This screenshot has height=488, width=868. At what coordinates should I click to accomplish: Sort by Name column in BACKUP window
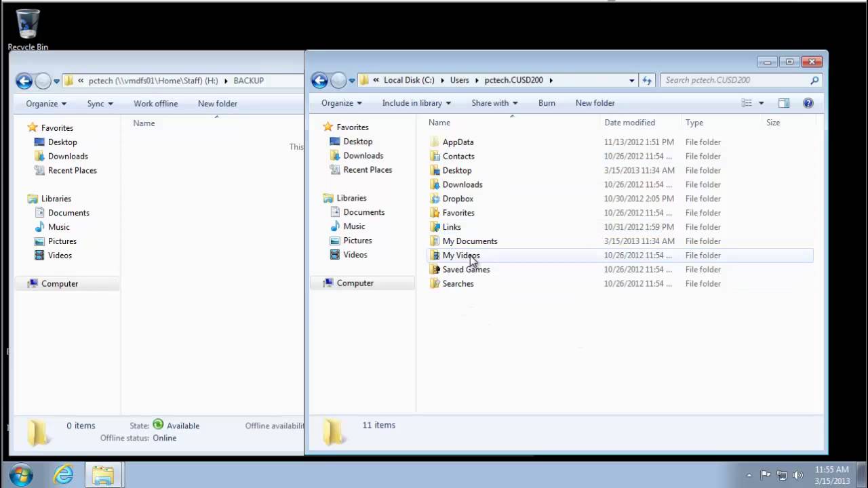coord(144,123)
